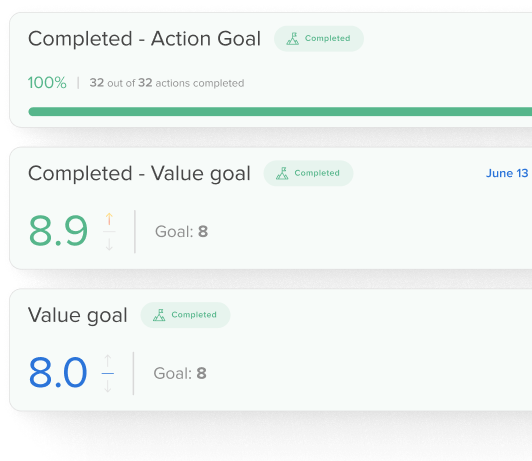Screen dimensions: 532x461
Task: Click the Completed badge on bottom Value goal card
Action: (x=185, y=315)
